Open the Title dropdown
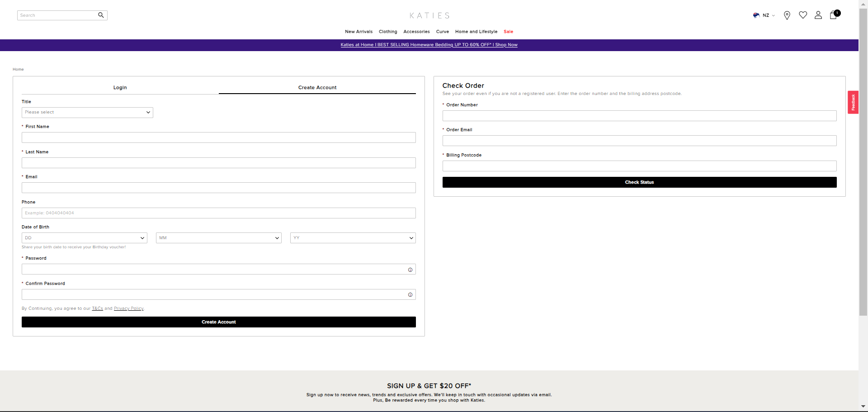 (87, 112)
